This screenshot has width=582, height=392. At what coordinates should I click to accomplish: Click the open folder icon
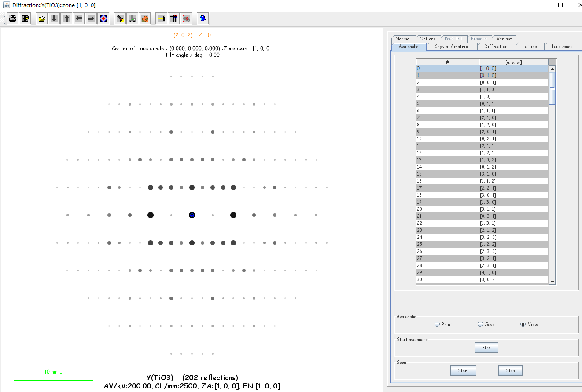42,18
